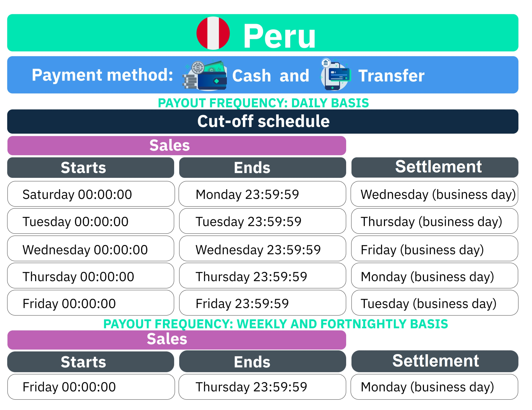Click the Tuesday 23:59:59 cell

click(262, 221)
